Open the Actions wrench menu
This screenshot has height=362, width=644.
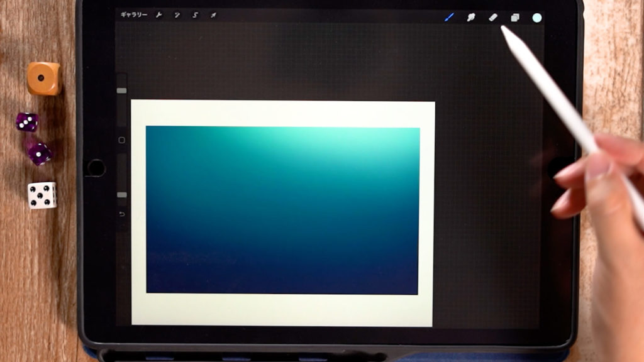159,14
